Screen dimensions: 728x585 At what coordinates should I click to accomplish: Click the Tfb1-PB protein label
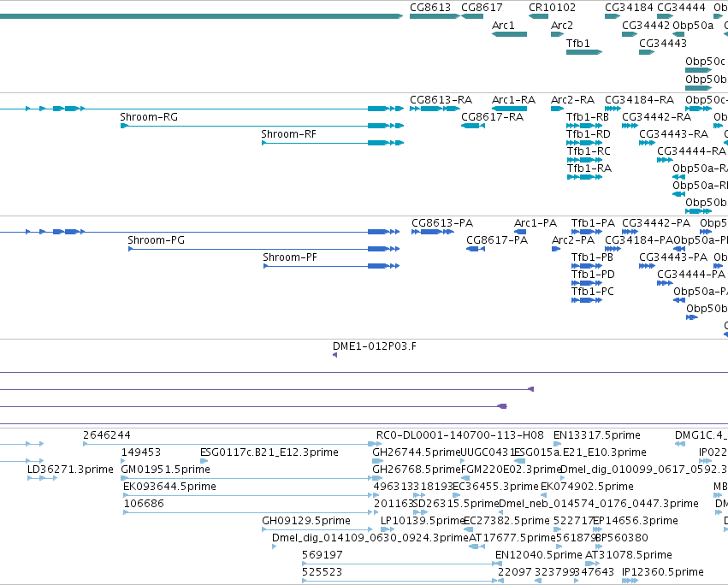tap(592, 257)
